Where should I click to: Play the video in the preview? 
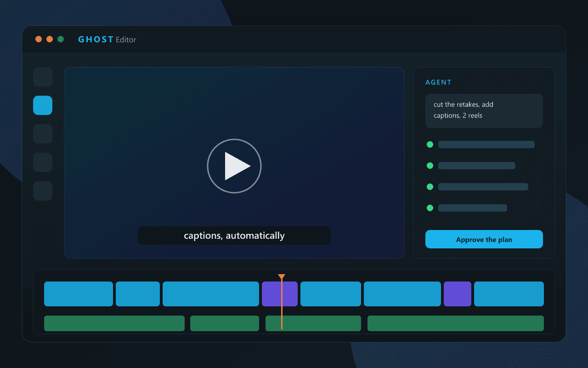point(234,166)
